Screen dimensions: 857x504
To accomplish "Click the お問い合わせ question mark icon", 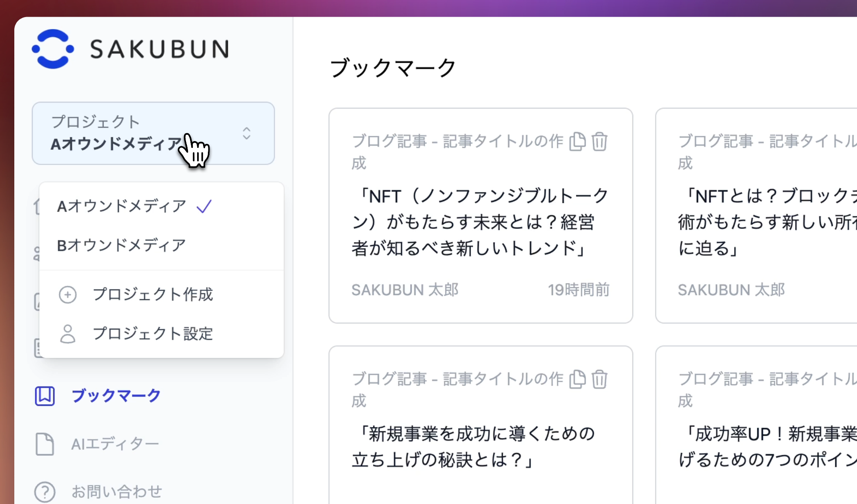I will coord(45,492).
